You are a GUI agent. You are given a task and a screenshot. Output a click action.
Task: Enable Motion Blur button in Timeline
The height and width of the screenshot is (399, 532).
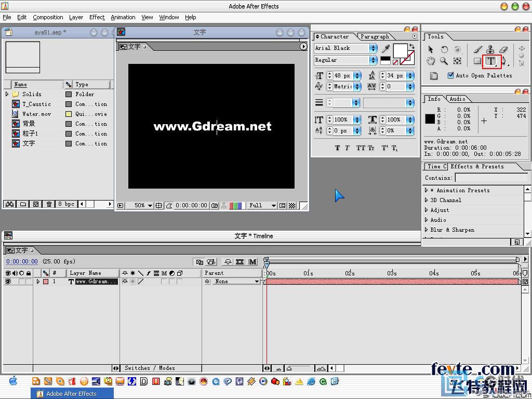coord(252,262)
